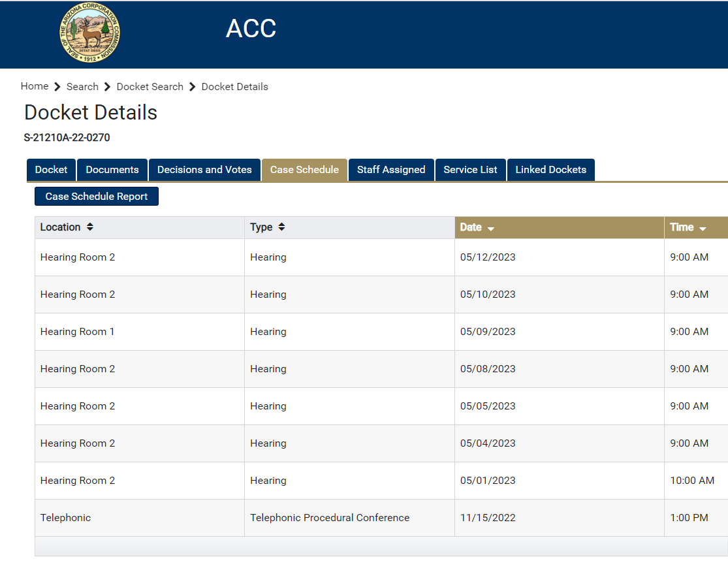
Task: Select docket number S-21210A-22-0270 text
Action: (67, 138)
